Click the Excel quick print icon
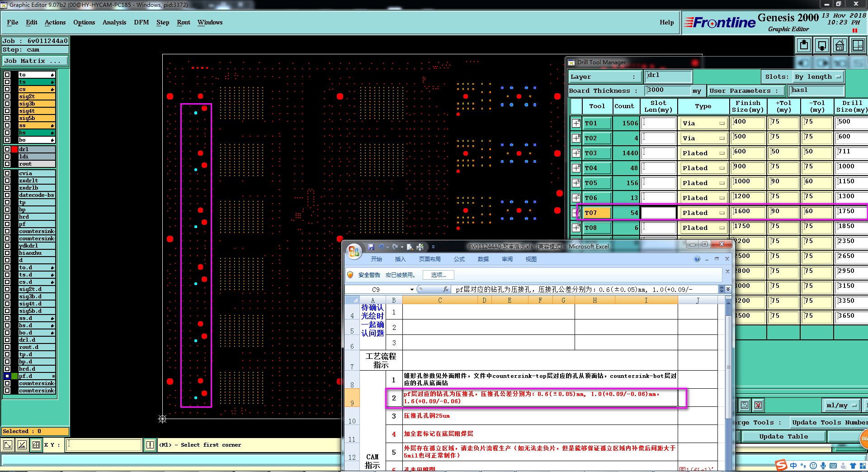 (x=420, y=247)
